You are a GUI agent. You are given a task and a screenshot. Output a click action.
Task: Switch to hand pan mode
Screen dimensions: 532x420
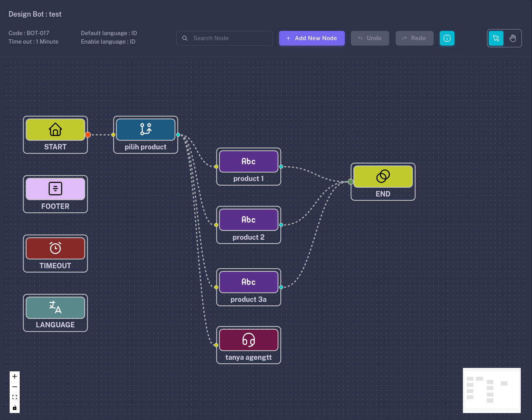(513, 38)
